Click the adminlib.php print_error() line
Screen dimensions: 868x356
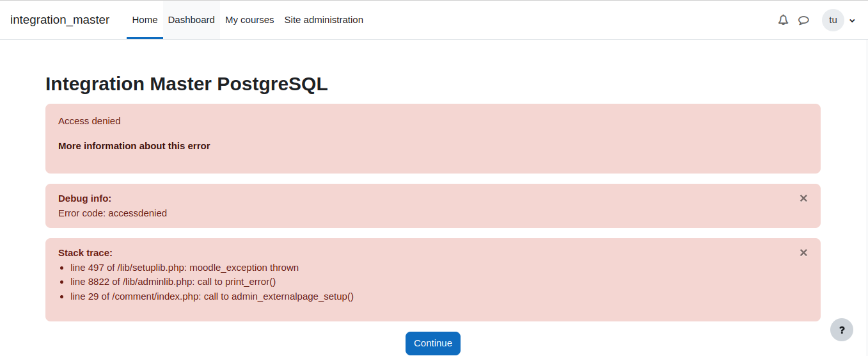click(x=173, y=282)
